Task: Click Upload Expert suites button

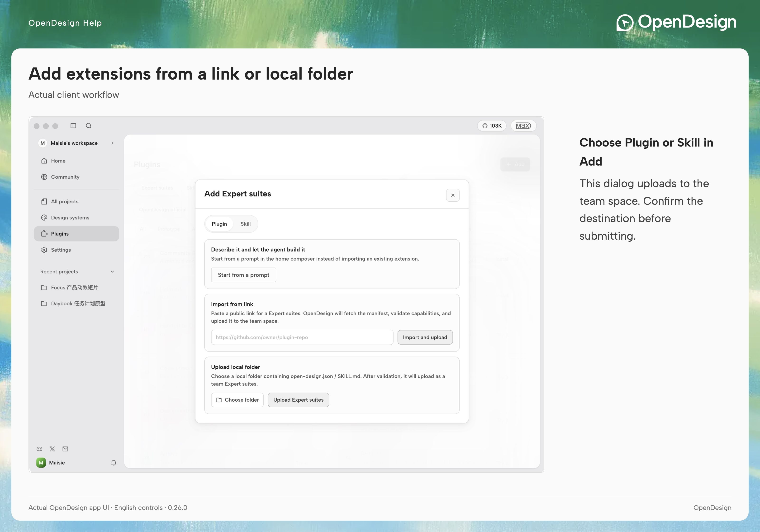Action: click(298, 400)
